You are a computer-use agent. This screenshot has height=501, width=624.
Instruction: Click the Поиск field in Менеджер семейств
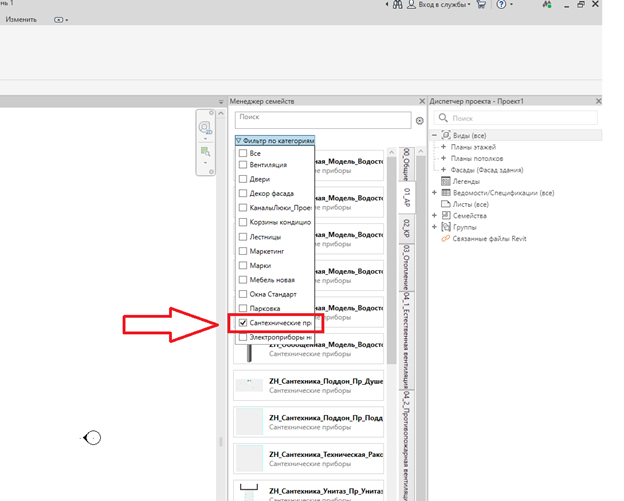click(x=323, y=120)
